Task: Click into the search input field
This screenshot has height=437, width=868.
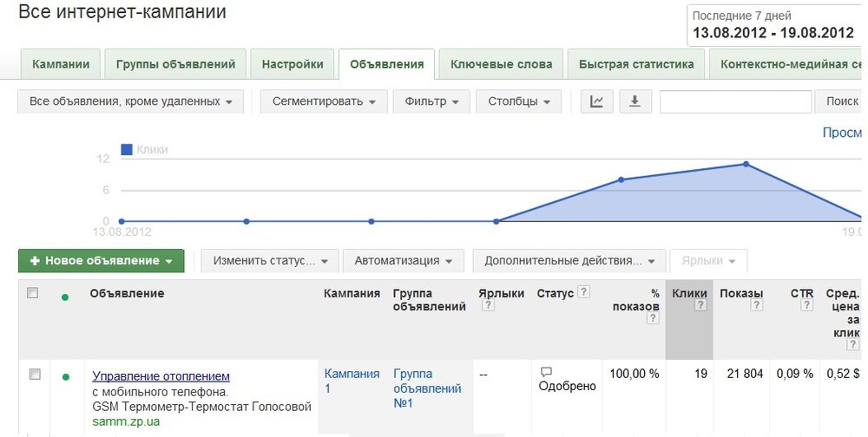Action: tap(735, 101)
